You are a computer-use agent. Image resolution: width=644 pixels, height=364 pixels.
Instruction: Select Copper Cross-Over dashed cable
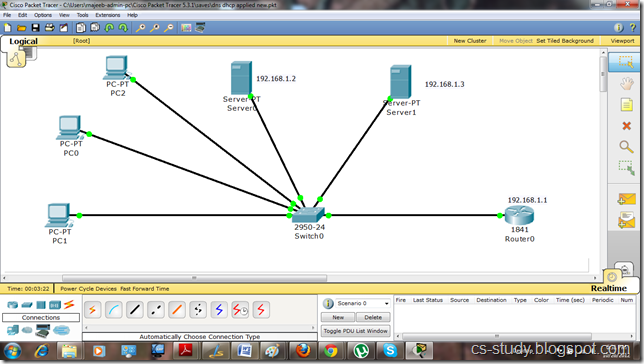[x=156, y=310]
